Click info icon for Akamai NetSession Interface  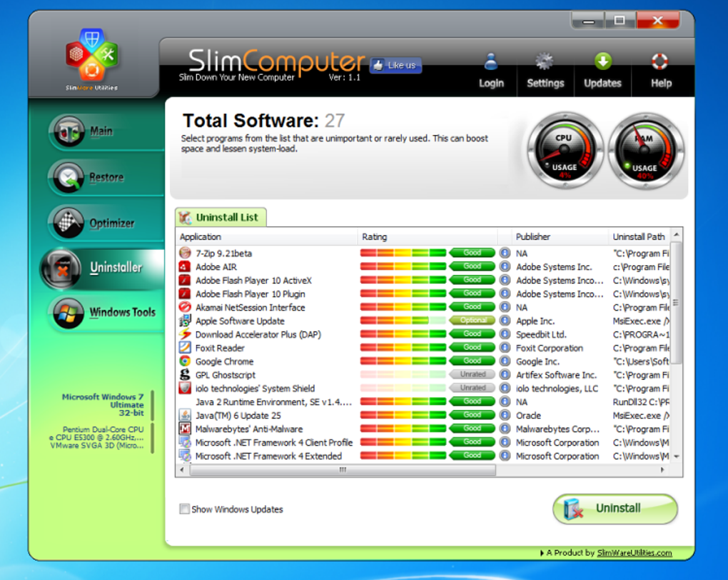pos(505,306)
